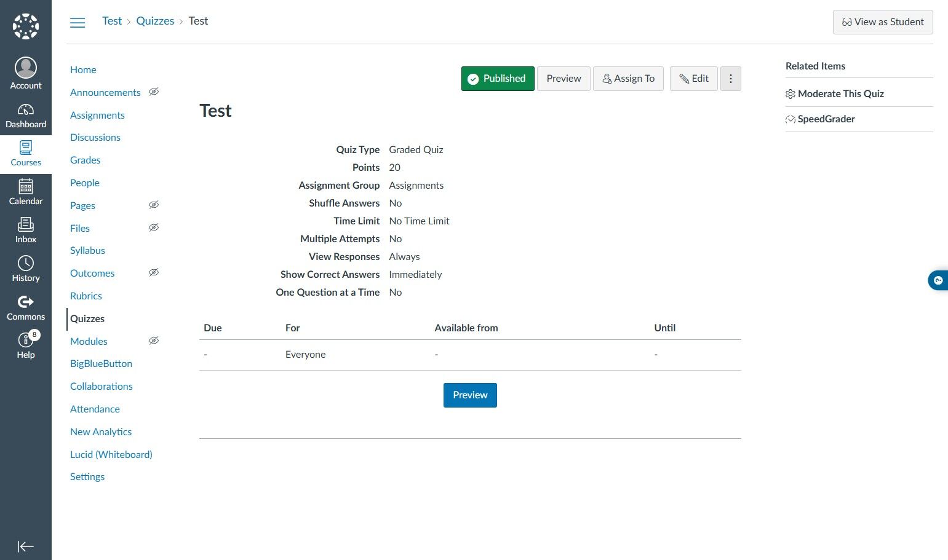Open Files in course navigation
Image resolution: width=948 pixels, height=560 pixels.
click(80, 228)
